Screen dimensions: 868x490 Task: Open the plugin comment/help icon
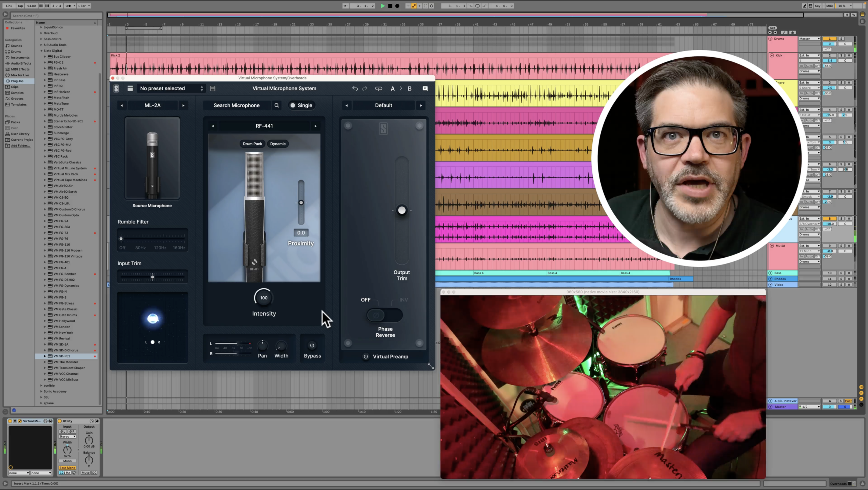425,89
